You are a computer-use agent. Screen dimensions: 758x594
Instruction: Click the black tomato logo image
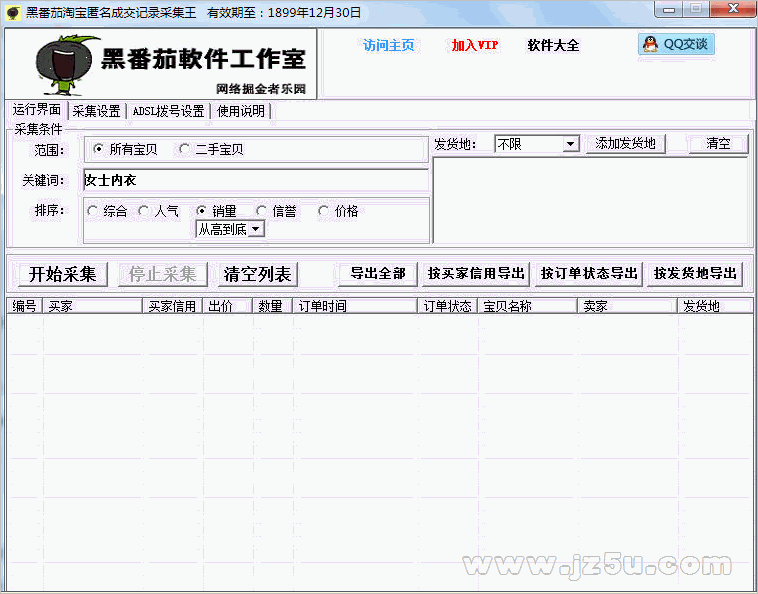click(68, 64)
